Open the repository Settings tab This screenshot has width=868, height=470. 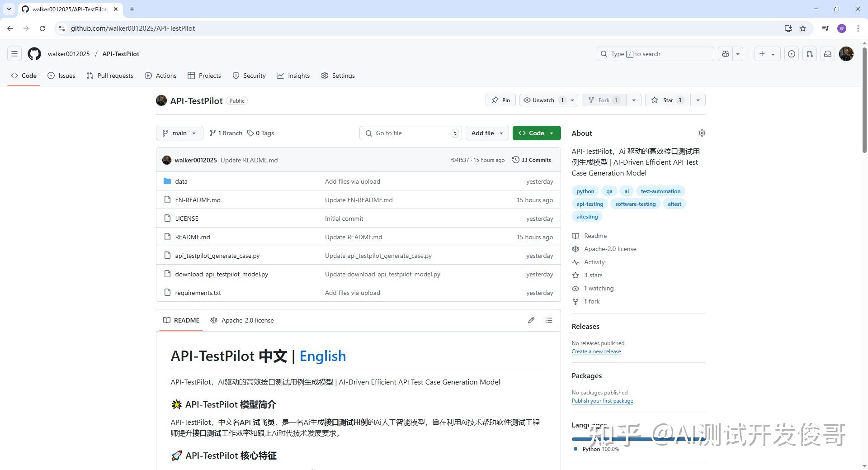338,76
